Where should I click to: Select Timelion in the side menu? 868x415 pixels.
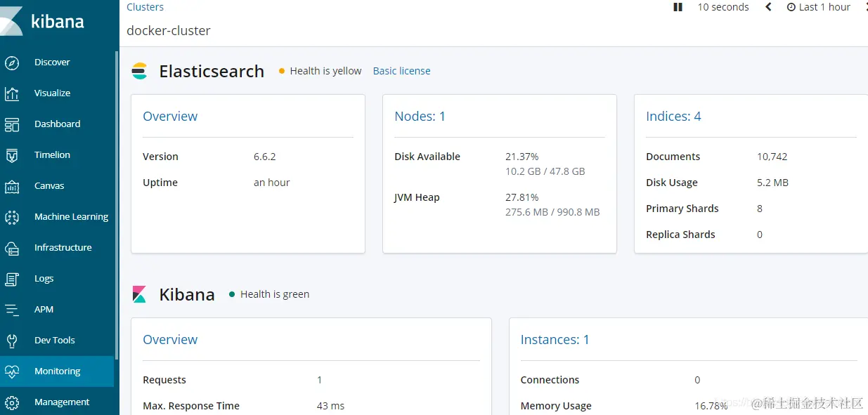point(53,155)
